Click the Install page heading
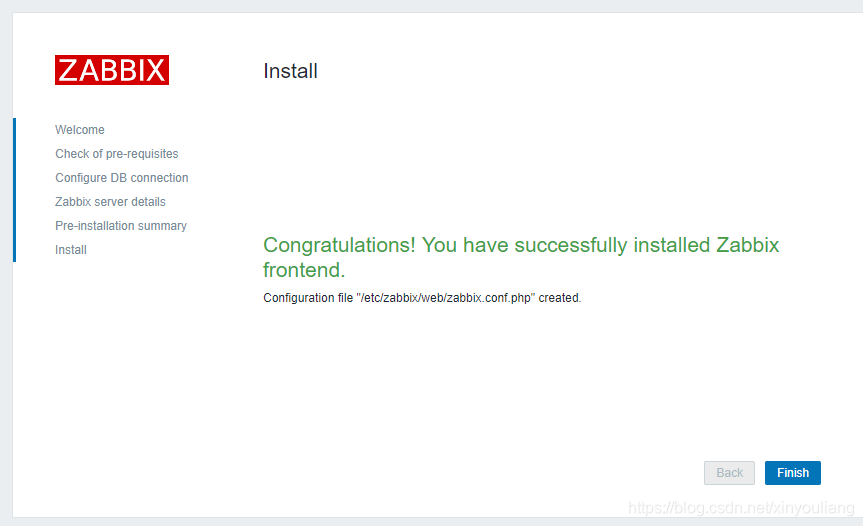The height and width of the screenshot is (526, 863). coord(290,71)
